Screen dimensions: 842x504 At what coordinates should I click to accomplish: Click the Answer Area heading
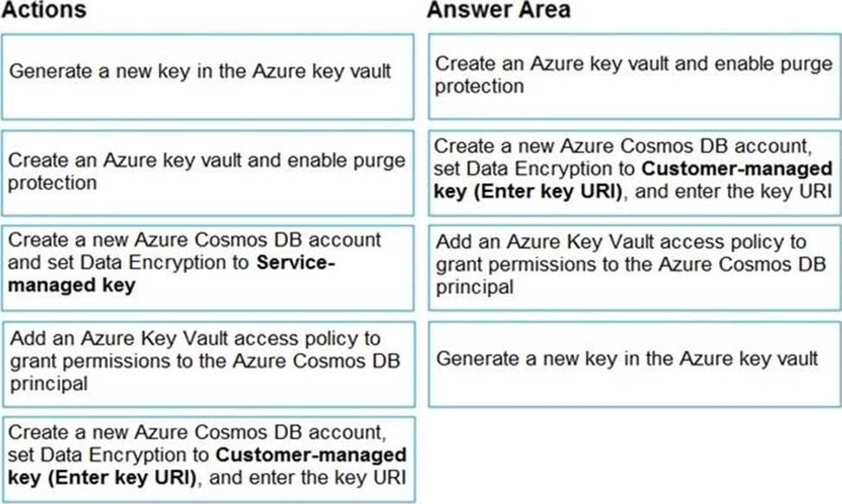(499, 10)
